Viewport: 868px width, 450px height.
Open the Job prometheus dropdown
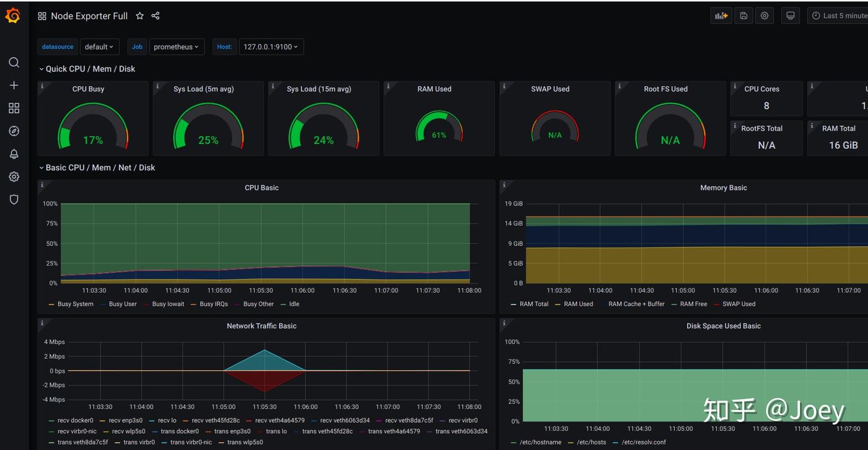(x=176, y=47)
